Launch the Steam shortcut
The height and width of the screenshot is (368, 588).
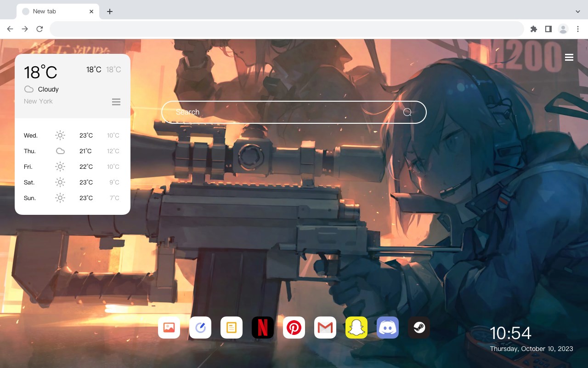coord(419,328)
